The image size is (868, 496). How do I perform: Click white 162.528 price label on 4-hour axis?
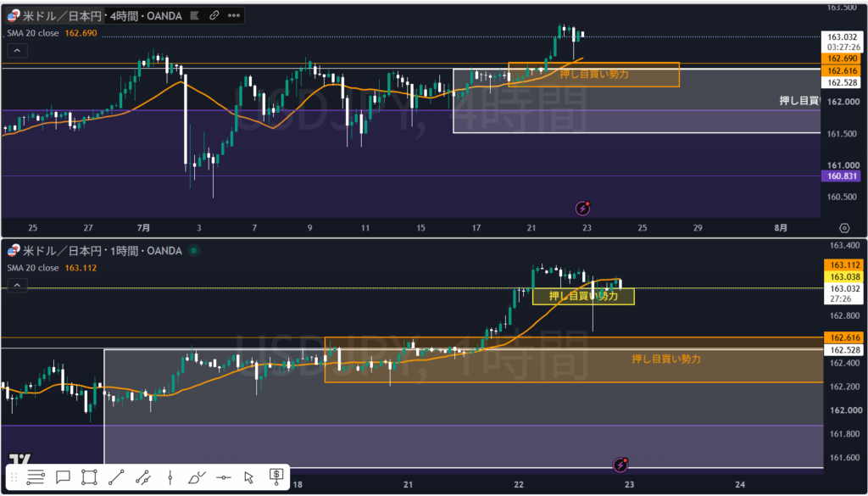pos(843,82)
